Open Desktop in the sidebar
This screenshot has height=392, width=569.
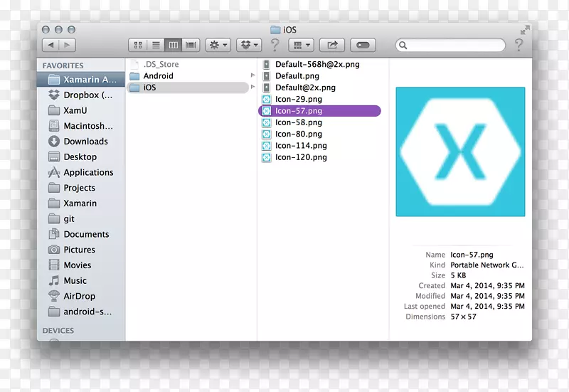point(81,157)
